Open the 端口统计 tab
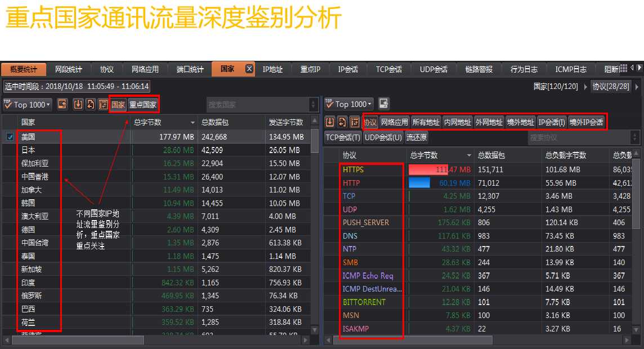This screenshot has height=349, width=644. tap(190, 69)
